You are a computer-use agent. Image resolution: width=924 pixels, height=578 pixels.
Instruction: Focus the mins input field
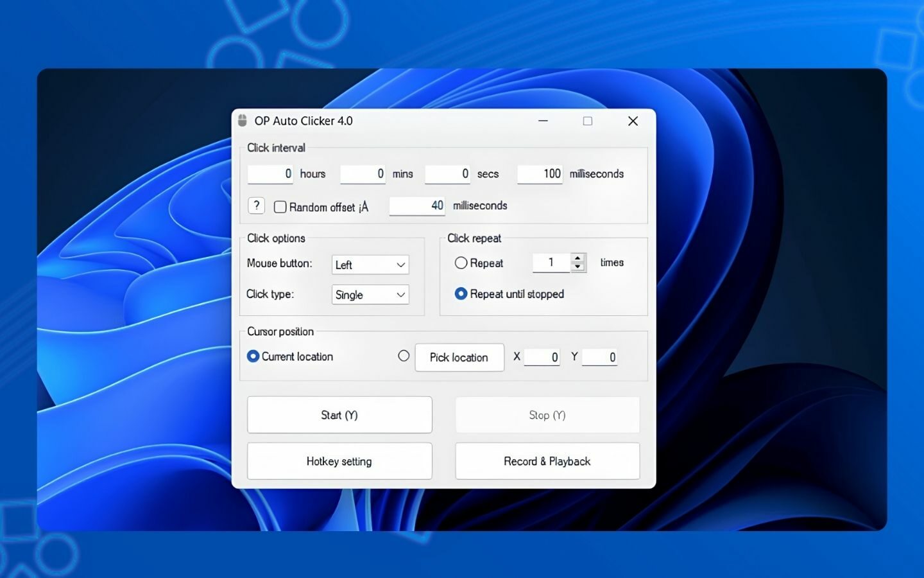pyautogui.click(x=363, y=174)
